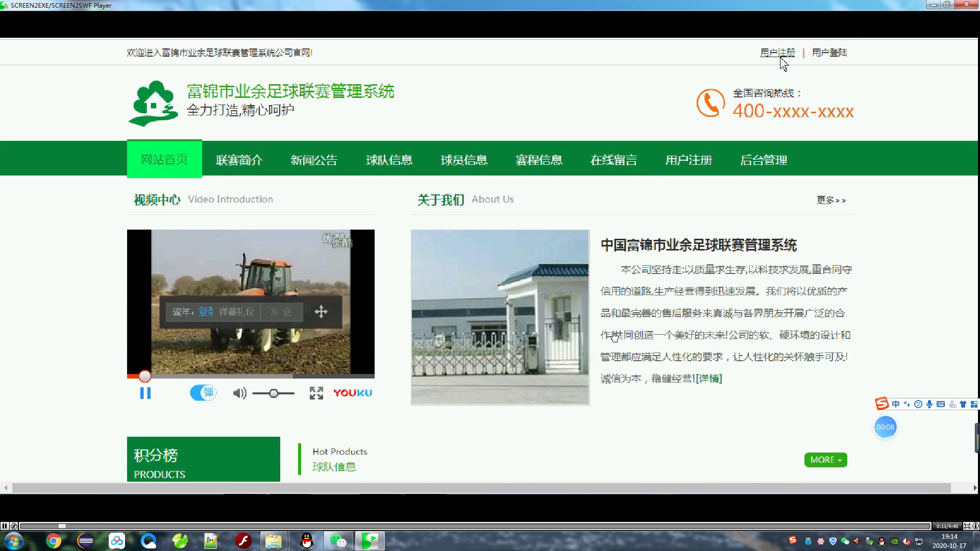The image size is (980, 551).
Task: Click the move cross icon on danmaku box
Action: 321,312
